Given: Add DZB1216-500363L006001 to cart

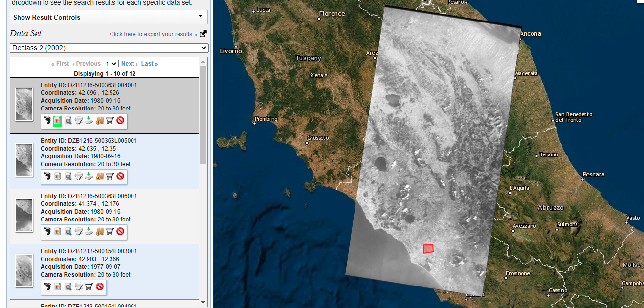Looking at the screenshot, I should pos(110,231).
